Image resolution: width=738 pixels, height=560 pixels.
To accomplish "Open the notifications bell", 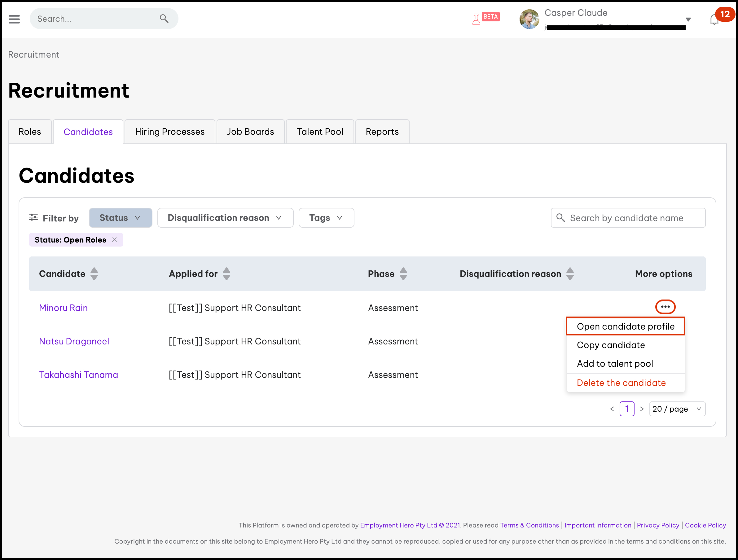I will (x=714, y=19).
